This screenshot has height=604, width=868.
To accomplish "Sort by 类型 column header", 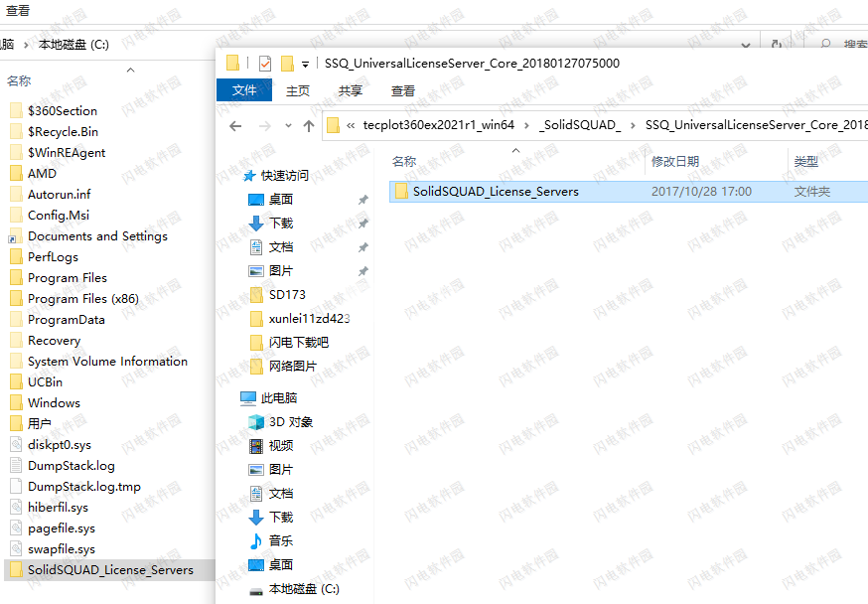I will (x=806, y=162).
